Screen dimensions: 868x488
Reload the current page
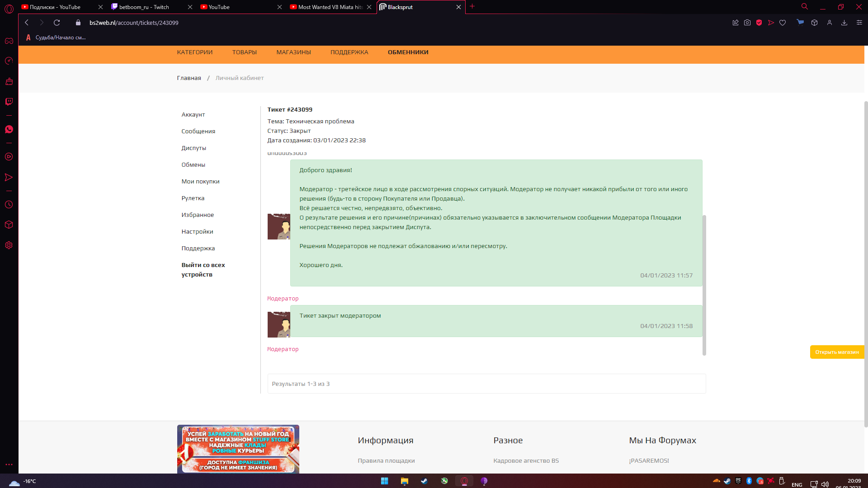[x=57, y=23]
